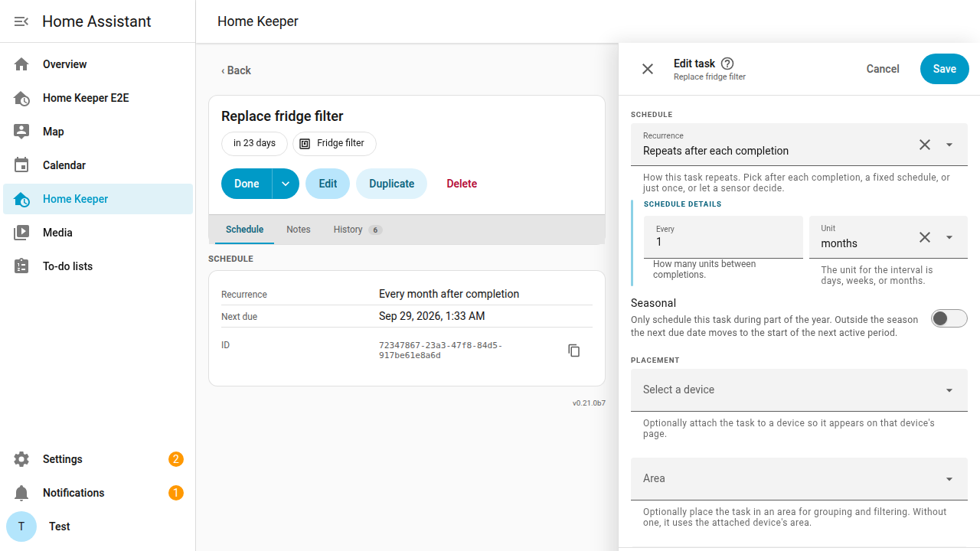The width and height of the screenshot is (980, 551).
Task: Switch to the History tab
Action: (358, 230)
